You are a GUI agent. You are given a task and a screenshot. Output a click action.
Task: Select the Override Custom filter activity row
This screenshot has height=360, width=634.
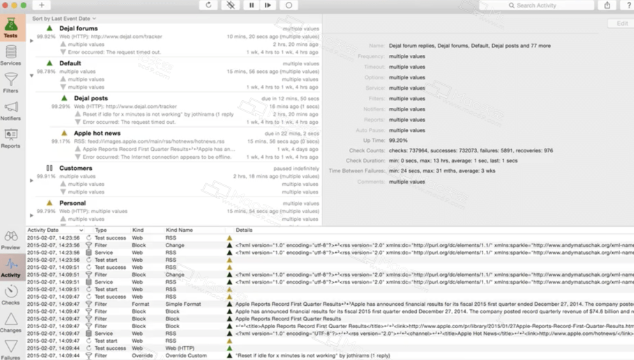click(x=330, y=356)
